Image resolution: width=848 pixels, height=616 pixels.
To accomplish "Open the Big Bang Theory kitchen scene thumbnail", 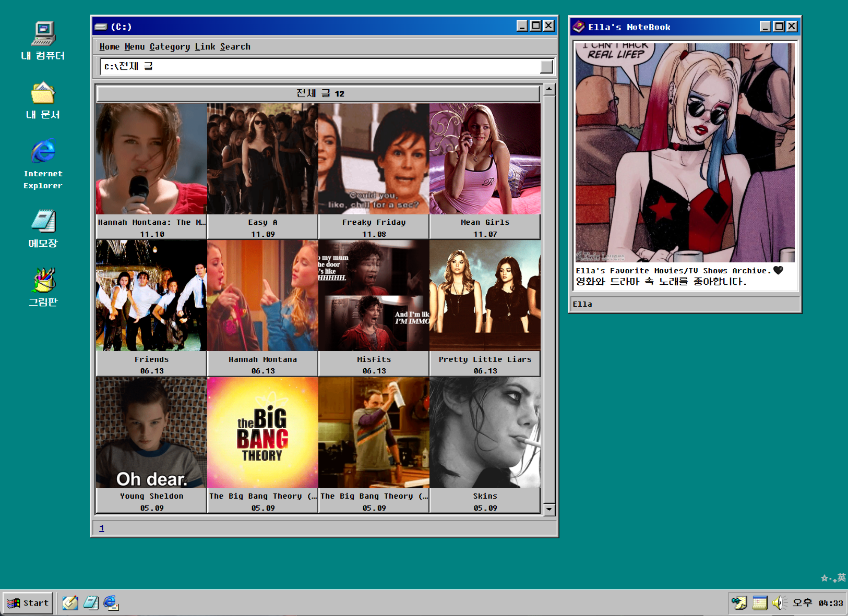I will (374, 432).
